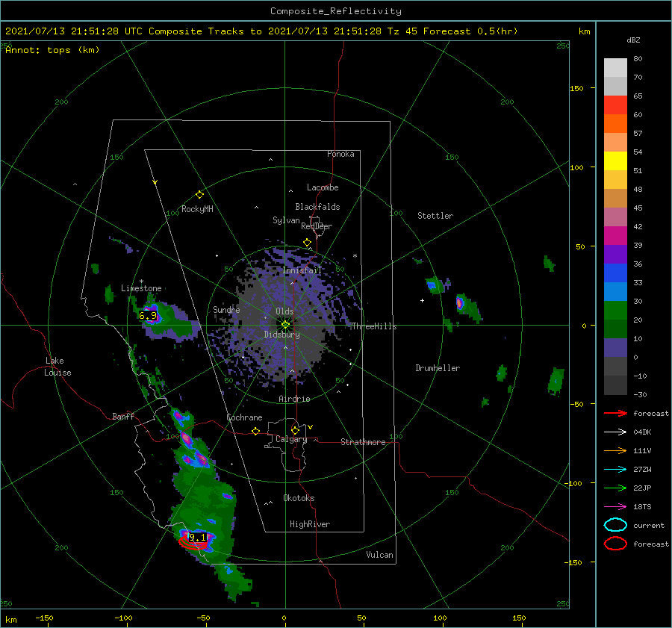Image resolution: width=672 pixels, height=628 pixels.
Task: Click yellow diamond marker near Cochrane
Action: click(x=255, y=432)
